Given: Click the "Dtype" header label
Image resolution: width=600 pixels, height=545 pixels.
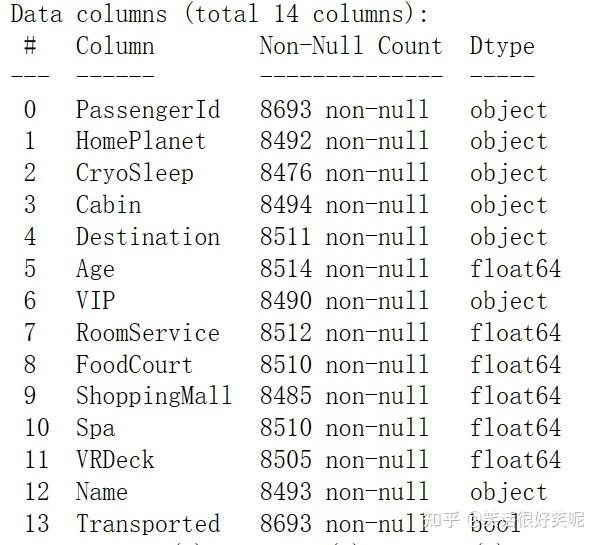Looking at the screenshot, I should 502,46.
